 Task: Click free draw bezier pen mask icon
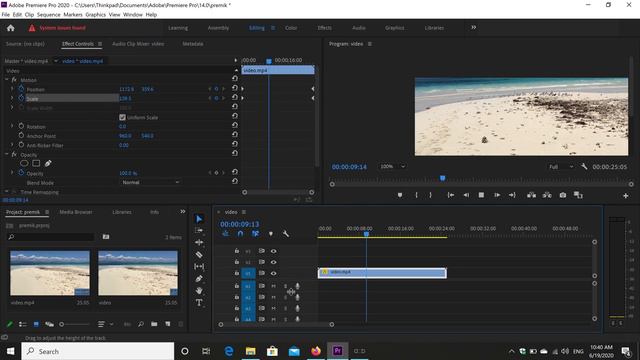(48, 163)
